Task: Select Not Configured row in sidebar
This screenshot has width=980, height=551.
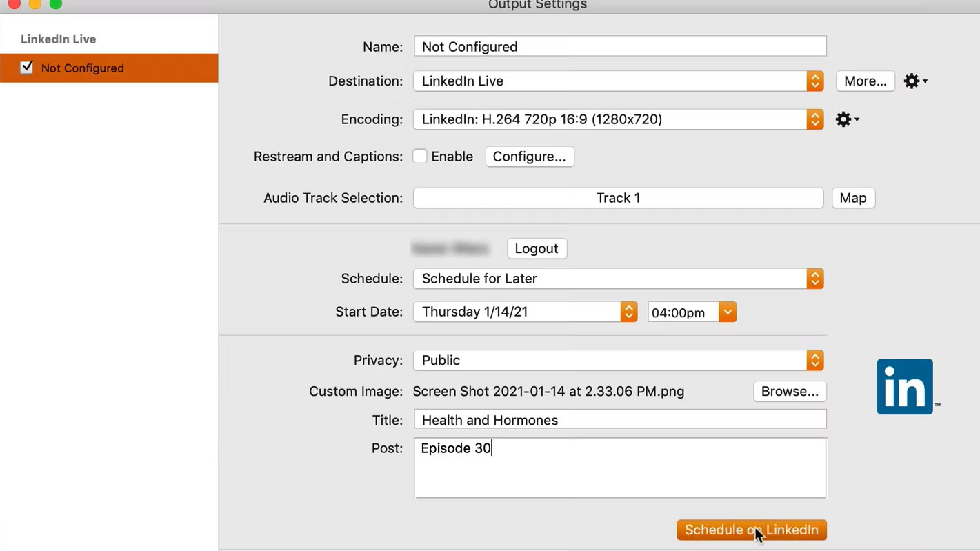Action: tap(109, 68)
